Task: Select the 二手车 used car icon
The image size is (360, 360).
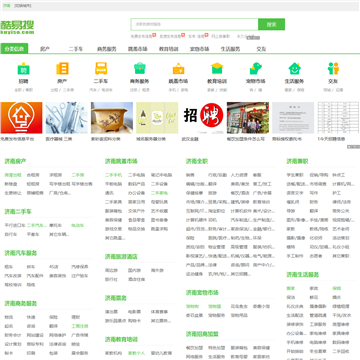Action: click(101, 68)
